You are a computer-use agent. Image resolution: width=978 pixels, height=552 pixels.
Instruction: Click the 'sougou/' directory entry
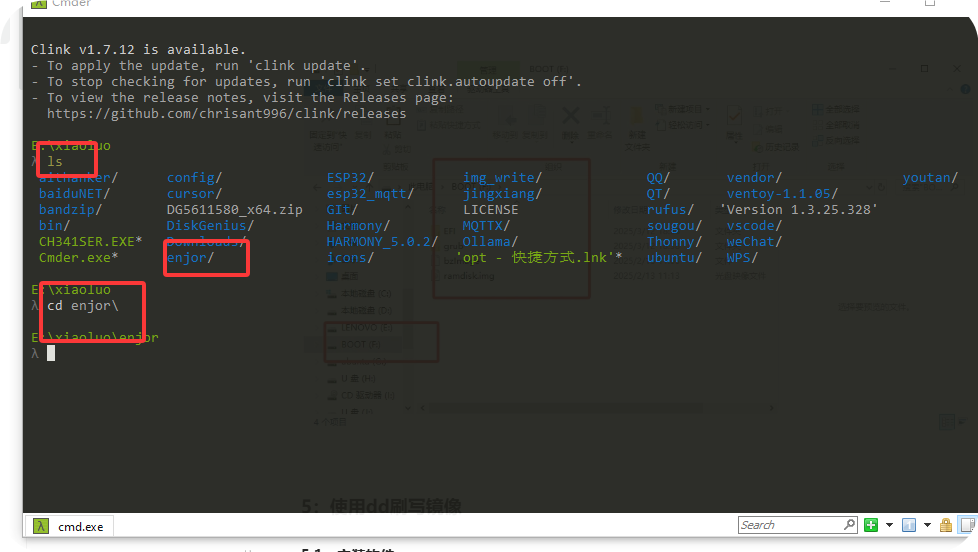tap(674, 226)
